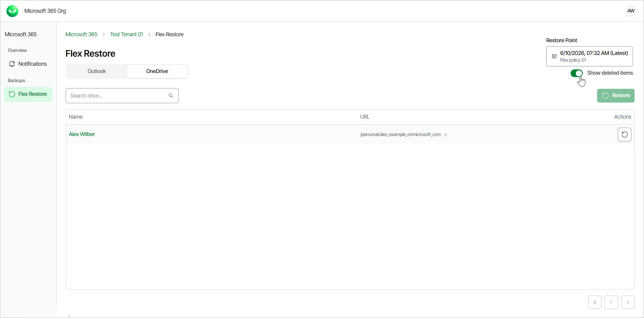Click the restore action icon for Alex Wilber
Viewport: 644px width, 318px height.
pyautogui.click(x=625, y=134)
